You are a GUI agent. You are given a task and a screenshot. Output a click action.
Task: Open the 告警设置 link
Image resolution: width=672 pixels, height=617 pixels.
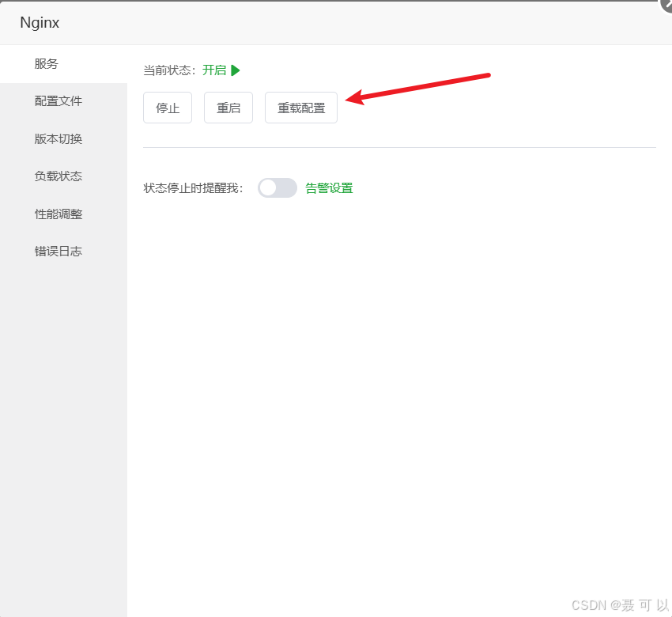tap(329, 188)
